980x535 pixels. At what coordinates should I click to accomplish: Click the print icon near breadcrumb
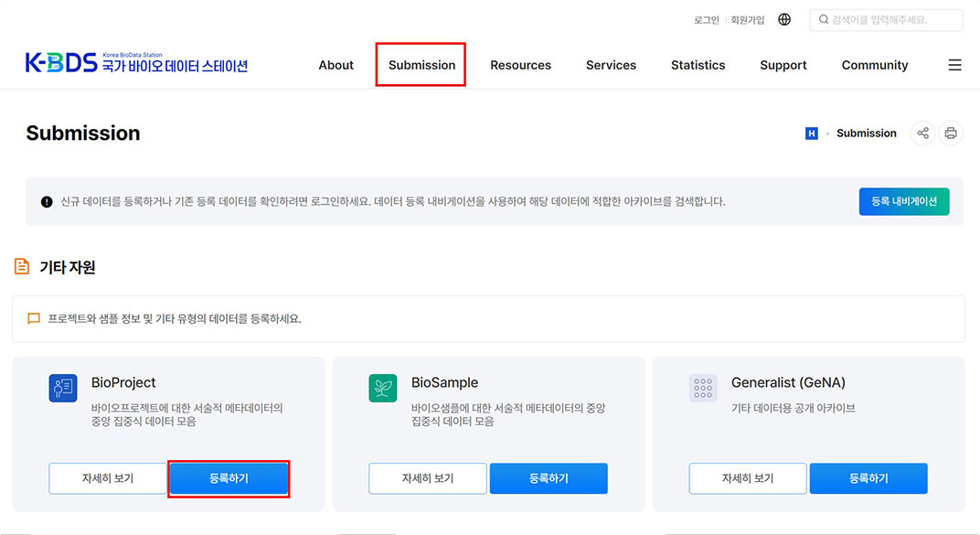[x=951, y=133]
